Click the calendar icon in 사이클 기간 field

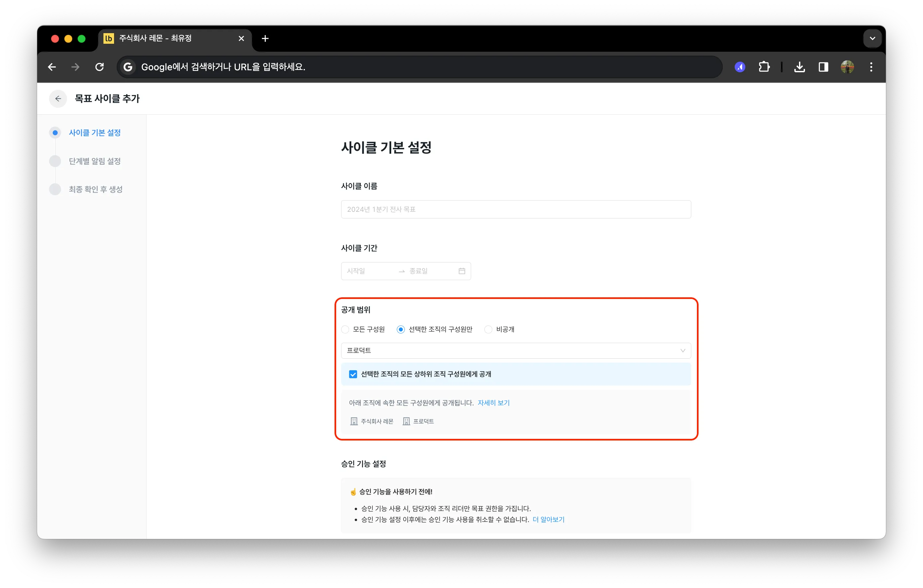462,271
